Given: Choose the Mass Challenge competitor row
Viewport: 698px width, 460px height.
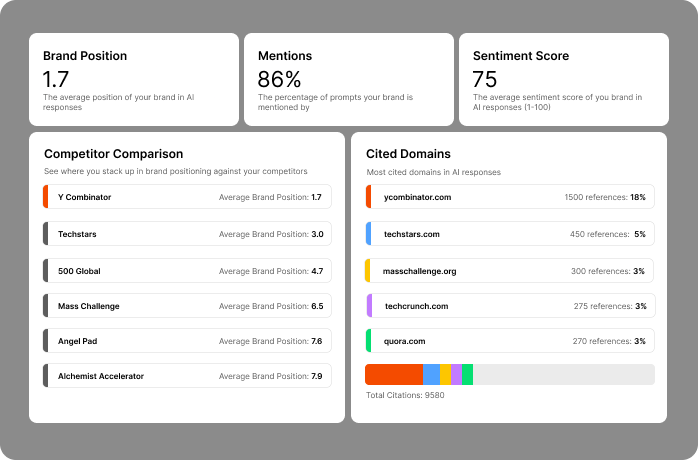Looking at the screenshot, I should point(187,306).
